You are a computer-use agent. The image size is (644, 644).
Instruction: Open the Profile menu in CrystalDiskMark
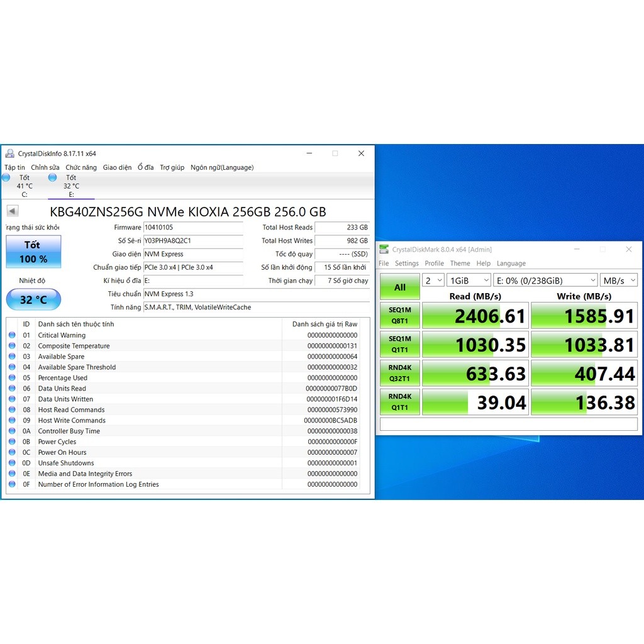point(434,264)
